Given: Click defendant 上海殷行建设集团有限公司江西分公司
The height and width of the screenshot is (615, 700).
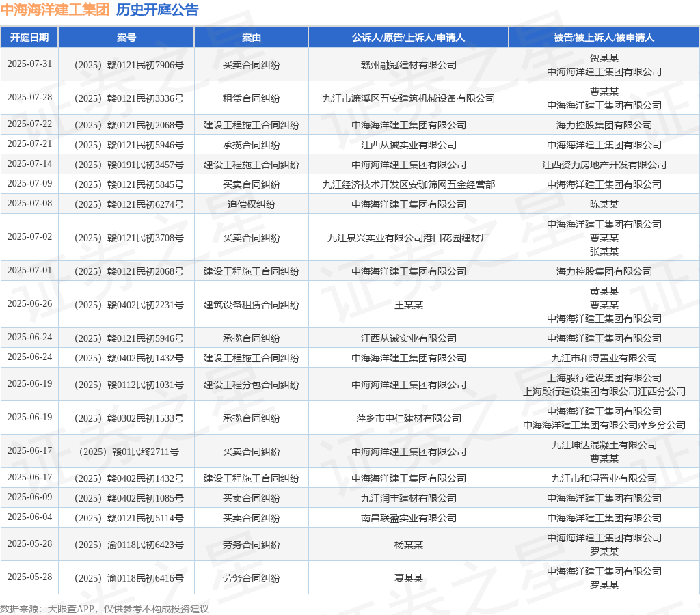Looking at the screenshot, I should tap(604, 392).
